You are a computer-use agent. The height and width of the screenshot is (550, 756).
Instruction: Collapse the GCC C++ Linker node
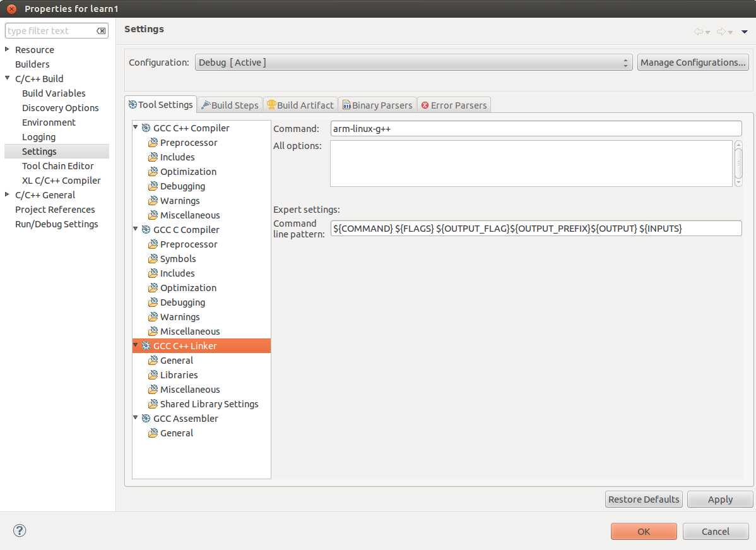coord(136,345)
